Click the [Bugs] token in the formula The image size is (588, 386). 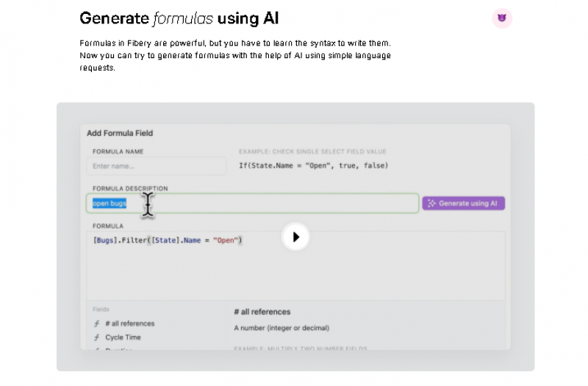pos(104,240)
